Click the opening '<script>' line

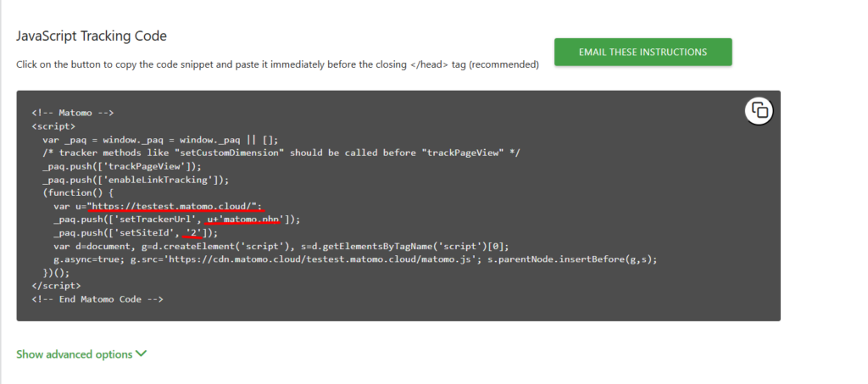pyautogui.click(x=53, y=126)
